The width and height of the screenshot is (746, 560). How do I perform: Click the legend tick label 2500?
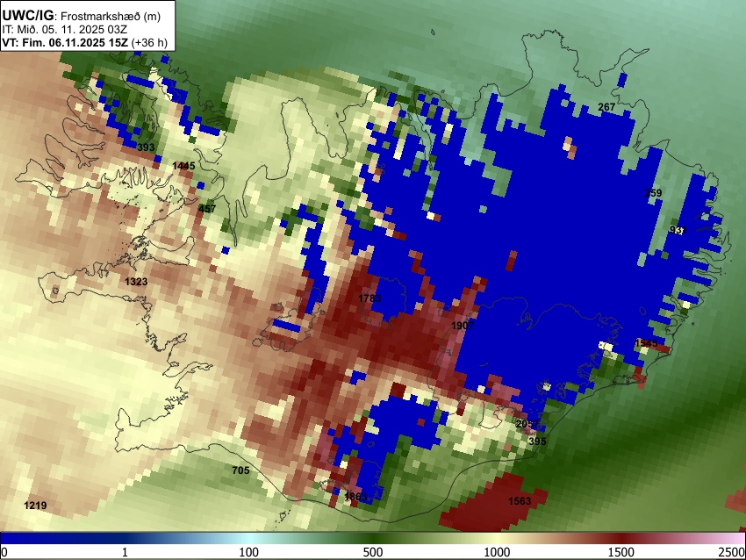tap(732, 552)
